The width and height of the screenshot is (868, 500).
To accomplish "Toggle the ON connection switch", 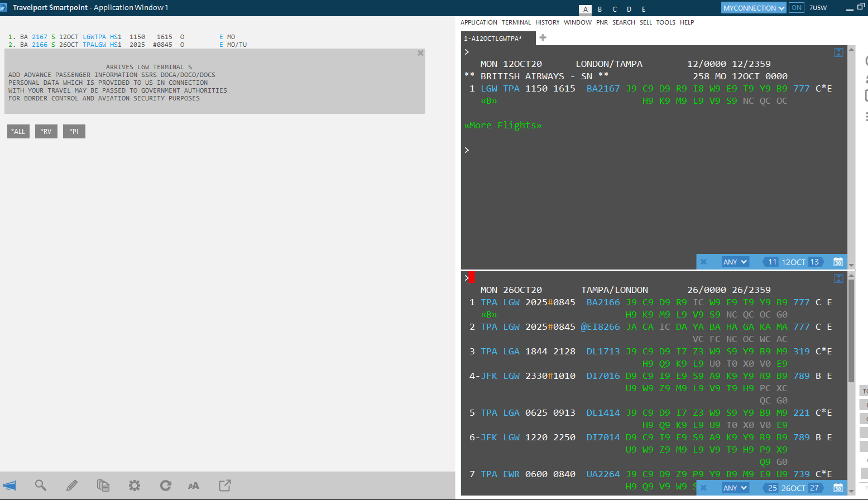I will tap(797, 8).
